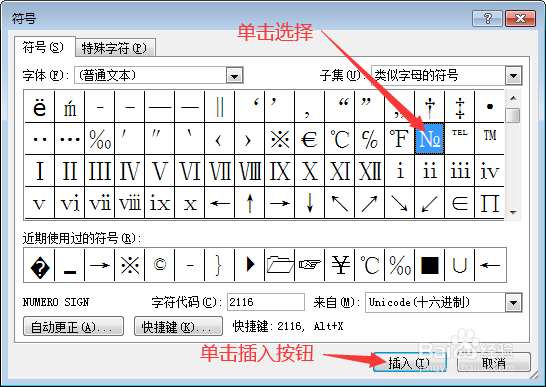Screen dimensions: 546x387
Task: Open the 自动更正 AutoCorrect button
Action: click(x=73, y=326)
